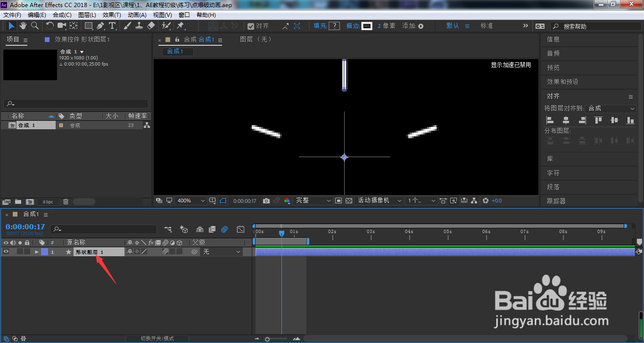Toggle hide shy layers button
This screenshot has width=644, height=343.
[x=200, y=229]
